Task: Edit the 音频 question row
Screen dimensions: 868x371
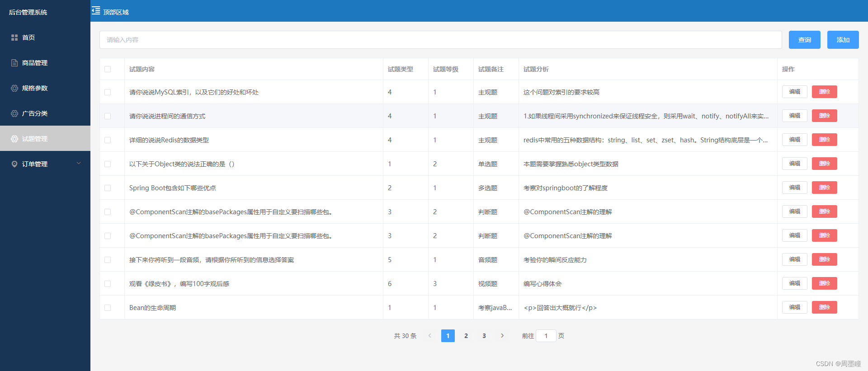Action: pyautogui.click(x=795, y=259)
